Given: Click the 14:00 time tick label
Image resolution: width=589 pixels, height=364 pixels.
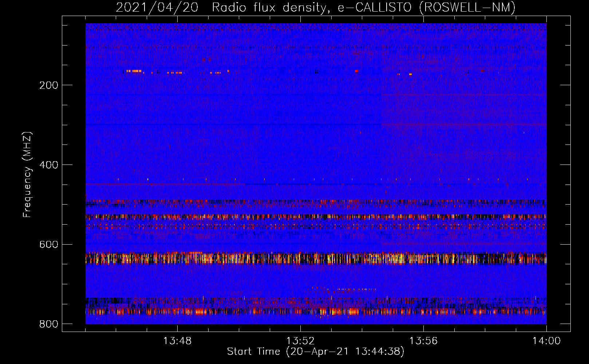Looking at the screenshot, I should 546,341.
